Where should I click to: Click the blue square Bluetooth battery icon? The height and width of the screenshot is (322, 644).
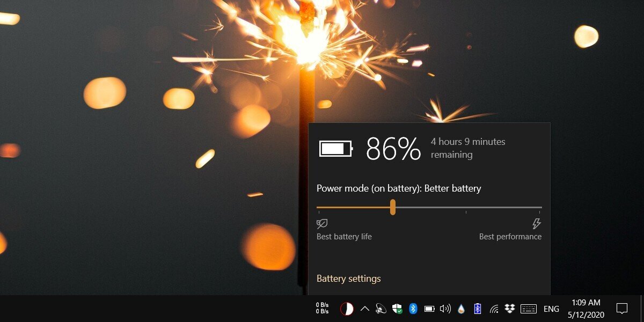pyautogui.click(x=478, y=309)
